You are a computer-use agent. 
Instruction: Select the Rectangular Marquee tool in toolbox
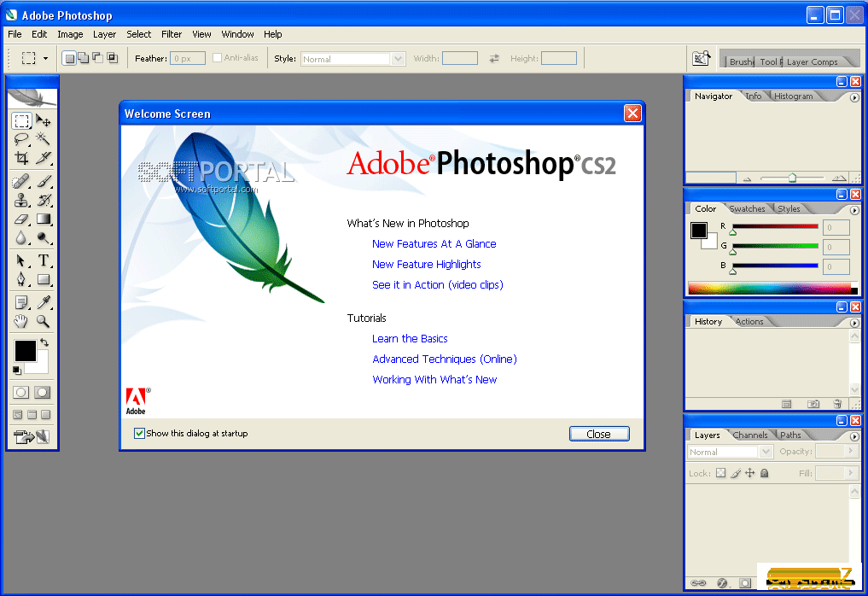pyautogui.click(x=21, y=120)
